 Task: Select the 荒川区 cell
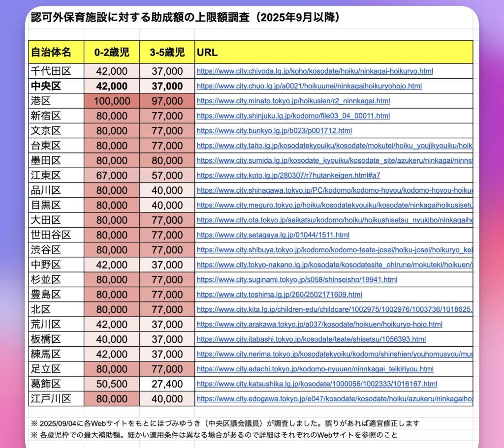click(56, 324)
